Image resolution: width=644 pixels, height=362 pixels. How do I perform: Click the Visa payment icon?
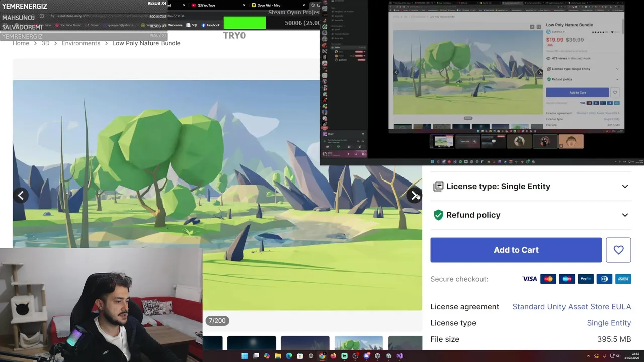tap(530, 279)
